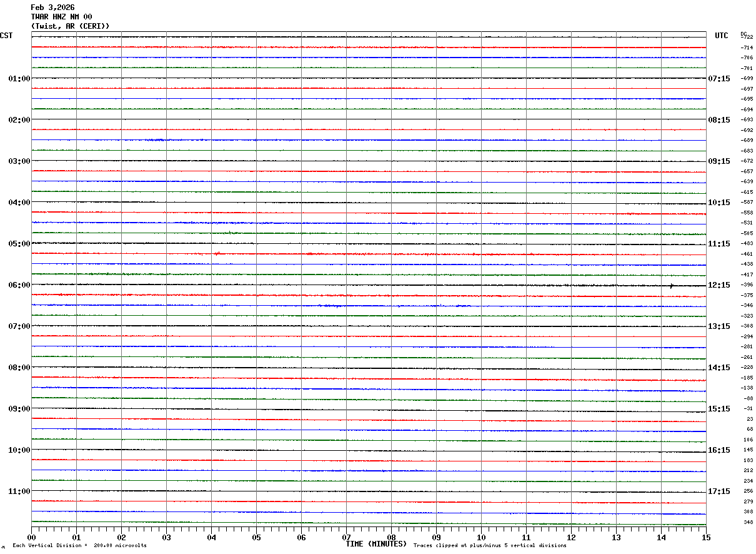Click the DC offset value 279
Viewport: 756px width, 554px height.
pyautogui.click(x=749, y=502)
